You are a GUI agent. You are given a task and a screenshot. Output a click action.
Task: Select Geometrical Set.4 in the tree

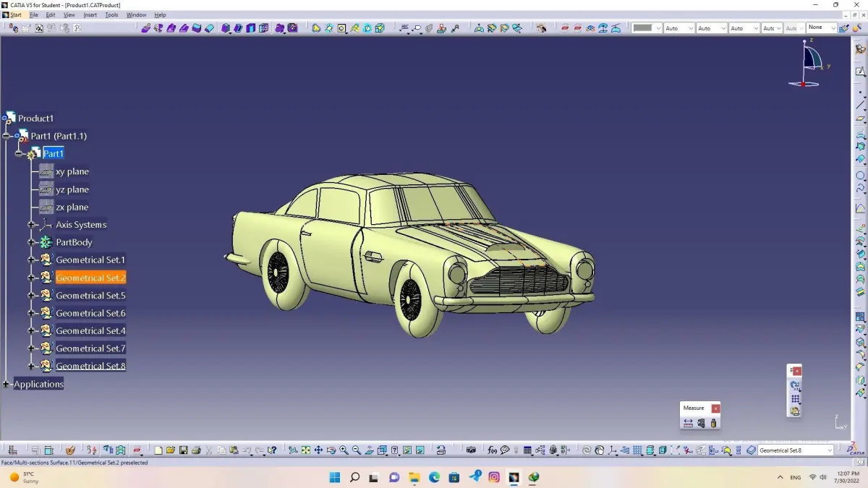tap(90, 330)
